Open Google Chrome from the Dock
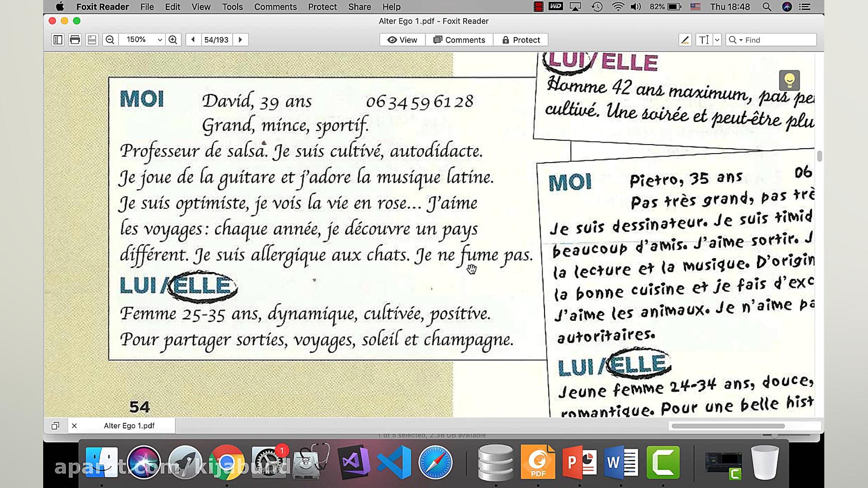Screen dimensions: 868x488 point(227,462)
